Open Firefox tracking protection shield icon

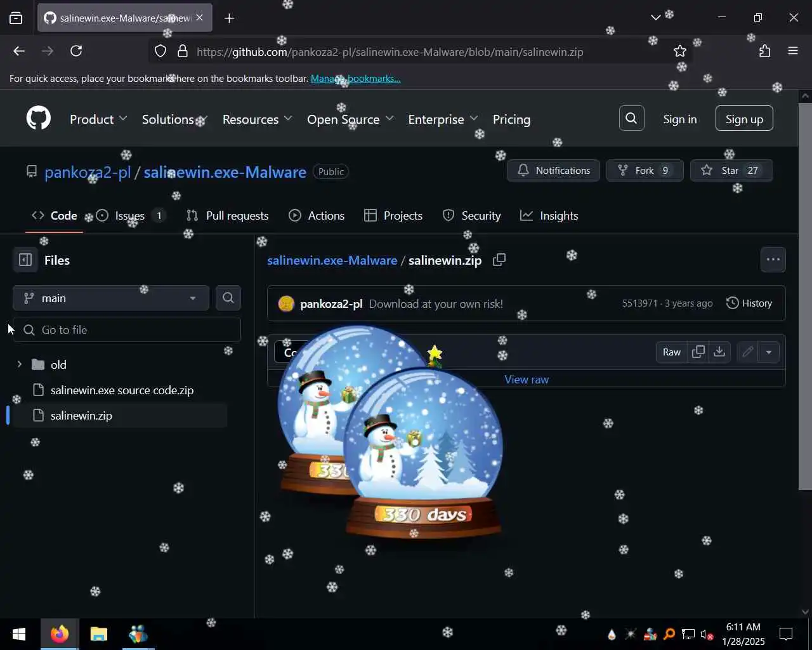[x=160, y=51]
